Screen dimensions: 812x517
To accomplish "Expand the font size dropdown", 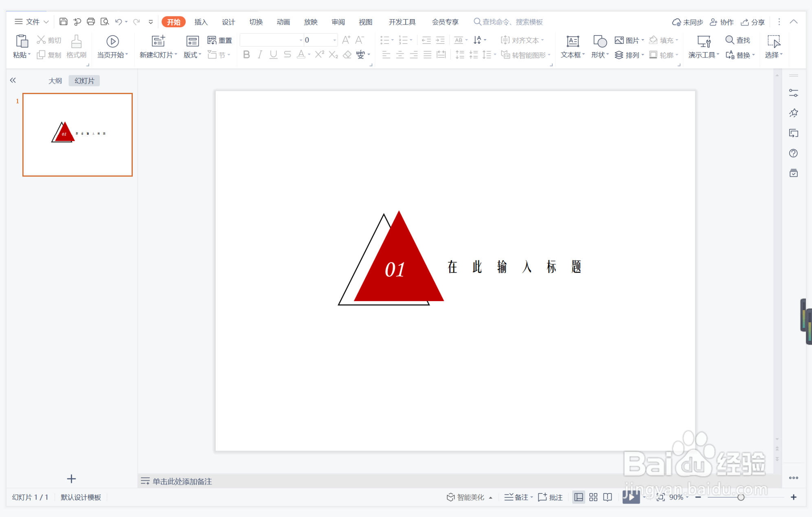I will (x=335, y=40).
